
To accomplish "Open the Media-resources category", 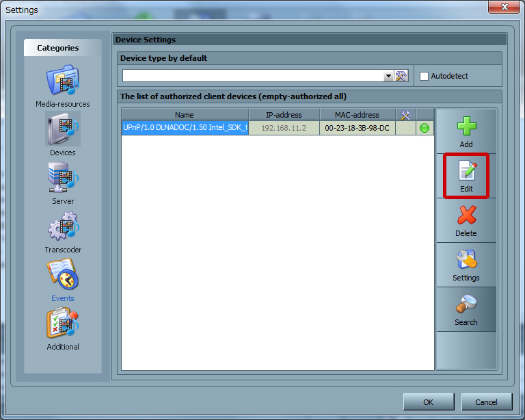I will [63, 86].
